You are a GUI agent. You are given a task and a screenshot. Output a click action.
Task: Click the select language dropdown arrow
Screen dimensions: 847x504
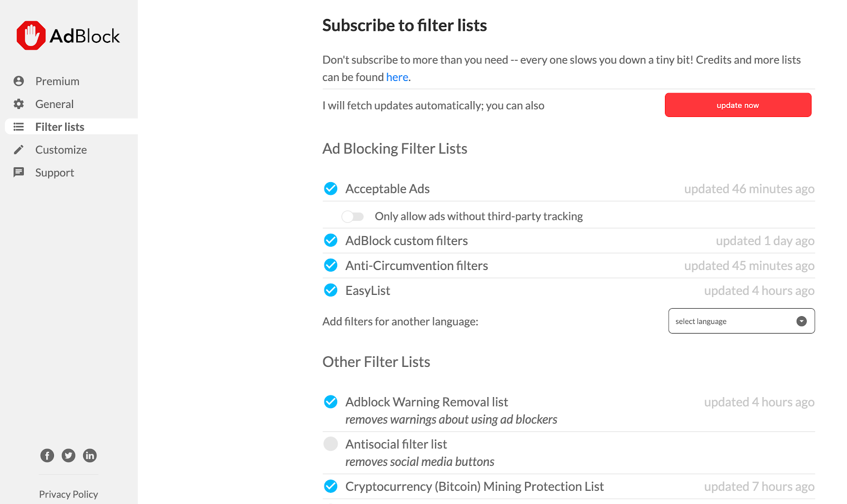pos(801,321)
